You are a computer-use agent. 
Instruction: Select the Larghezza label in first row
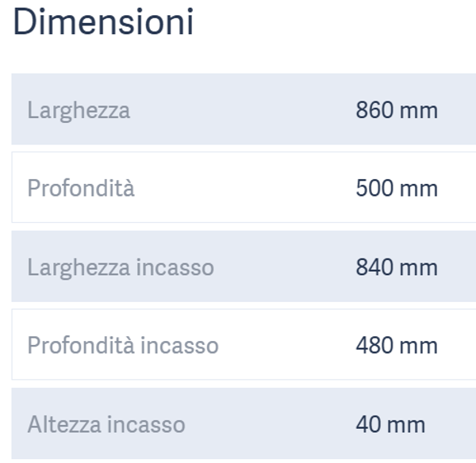tap(79, 110)
